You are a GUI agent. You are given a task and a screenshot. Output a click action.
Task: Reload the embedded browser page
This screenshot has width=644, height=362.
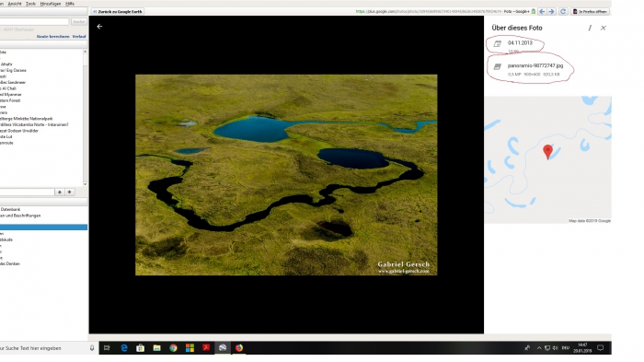(563, 12)
